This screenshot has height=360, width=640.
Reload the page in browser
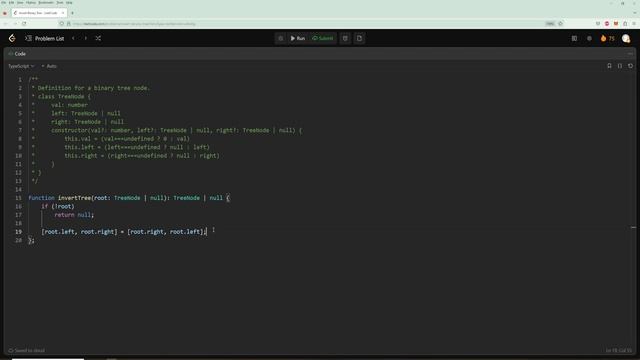(24, 24)
